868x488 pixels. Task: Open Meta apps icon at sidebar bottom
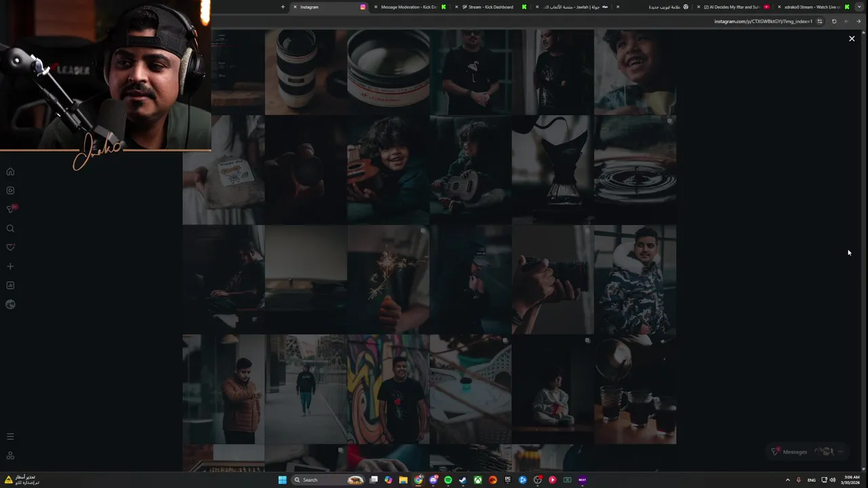10,455
